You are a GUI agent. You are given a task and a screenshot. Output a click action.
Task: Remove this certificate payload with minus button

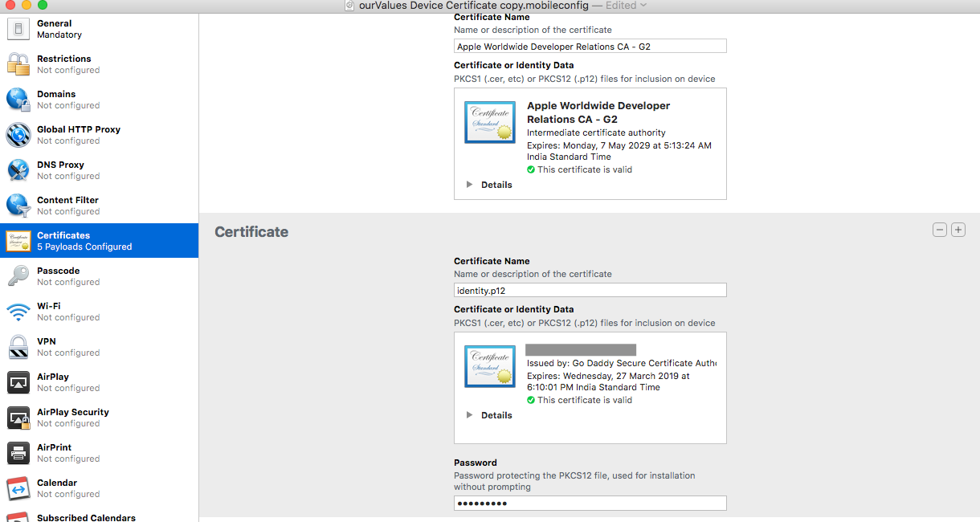939,230
